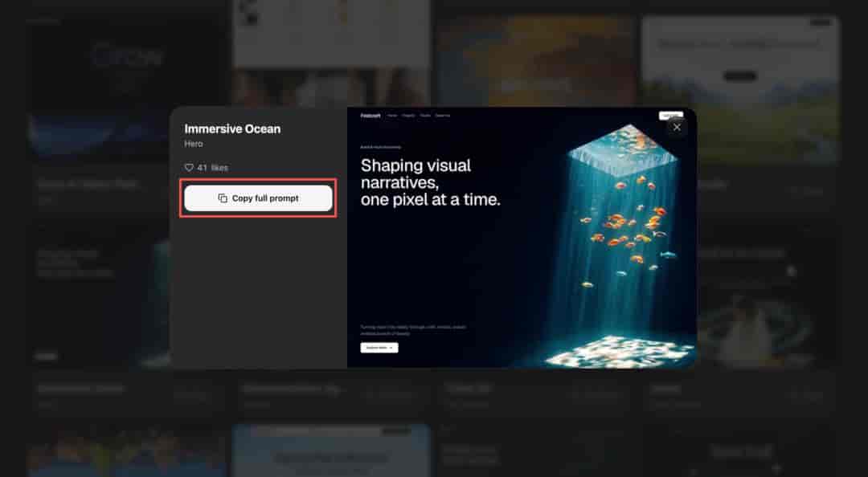
Task: Click the shimmering pool at beam's base
Action: 619,352
